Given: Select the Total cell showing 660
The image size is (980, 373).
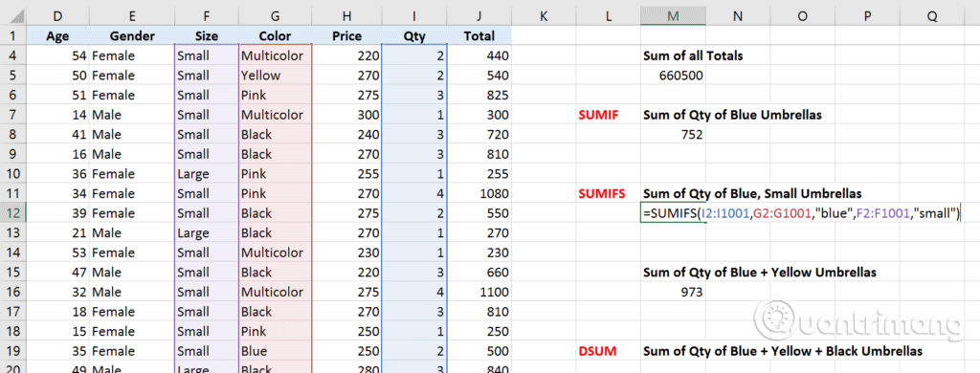Looking at the screenshot, I should coord(479,273).
